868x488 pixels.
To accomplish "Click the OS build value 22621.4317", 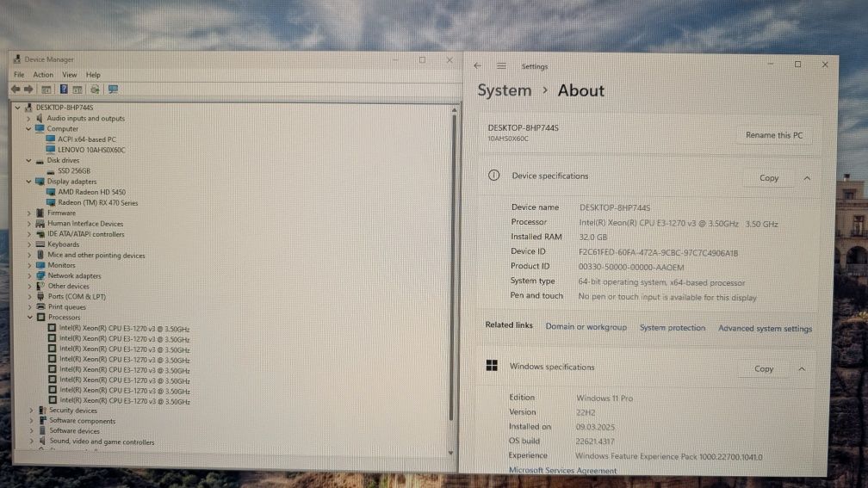I will point(594,442).
